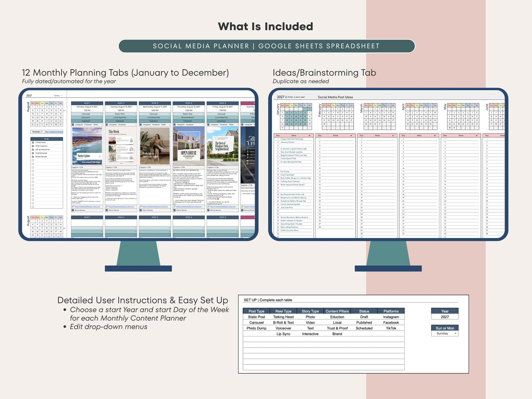
Task: Select the Interactive cell in Story Type
Action: tap(310, 334)
